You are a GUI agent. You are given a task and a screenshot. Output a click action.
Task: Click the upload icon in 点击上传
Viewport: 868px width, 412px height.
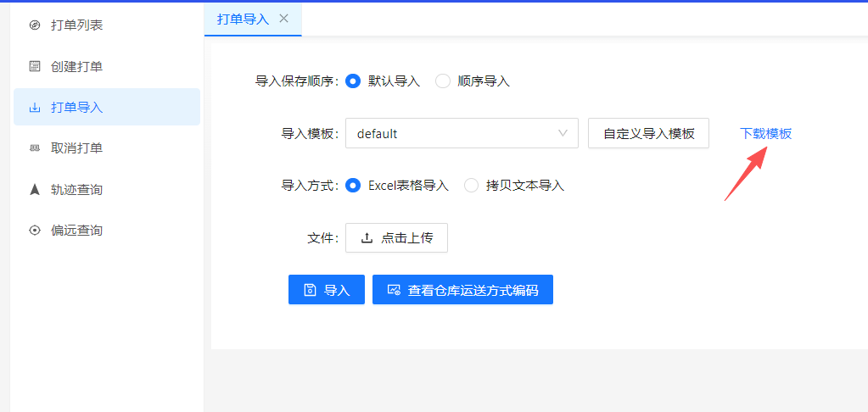(367, 238)
